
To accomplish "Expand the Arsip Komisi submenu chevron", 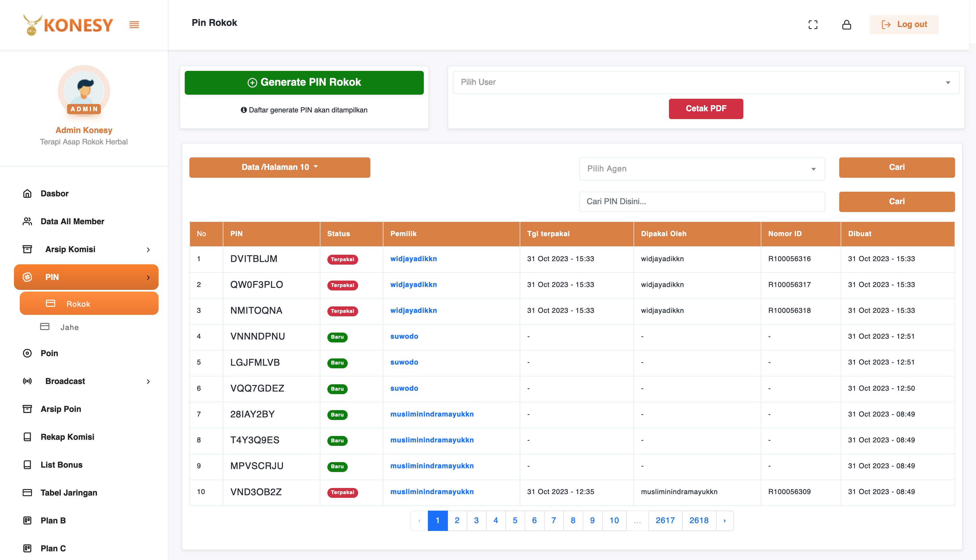I will [x=148, y=250].
